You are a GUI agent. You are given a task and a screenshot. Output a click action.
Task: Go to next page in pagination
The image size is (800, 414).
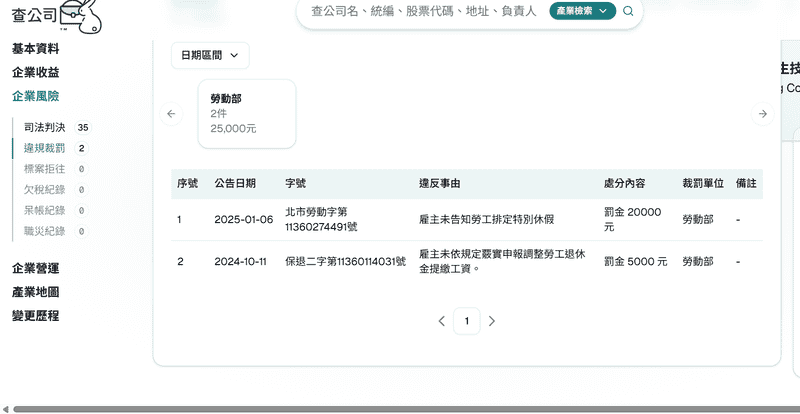pyautogui.click(x=491, y=321)
